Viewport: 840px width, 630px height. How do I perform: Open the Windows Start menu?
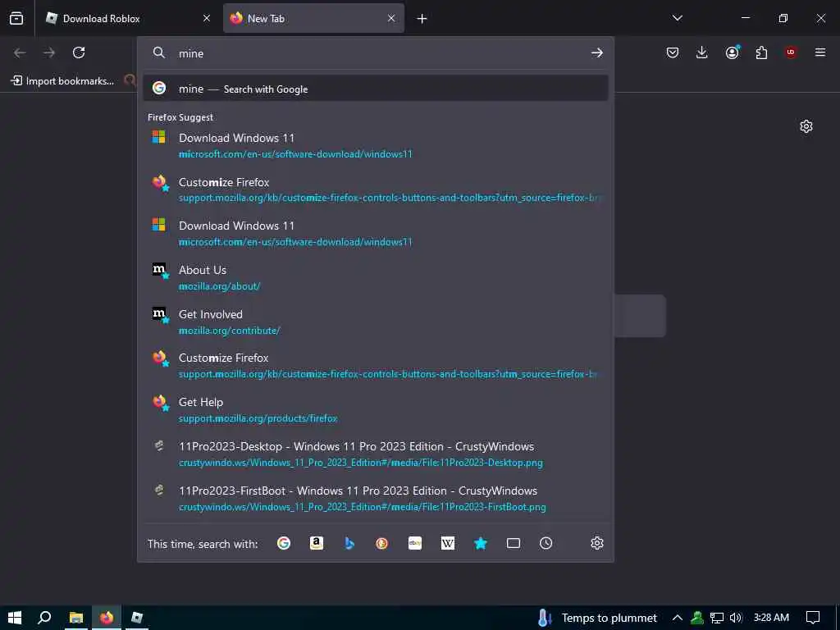pyautogui.click(x=15, y=618)
